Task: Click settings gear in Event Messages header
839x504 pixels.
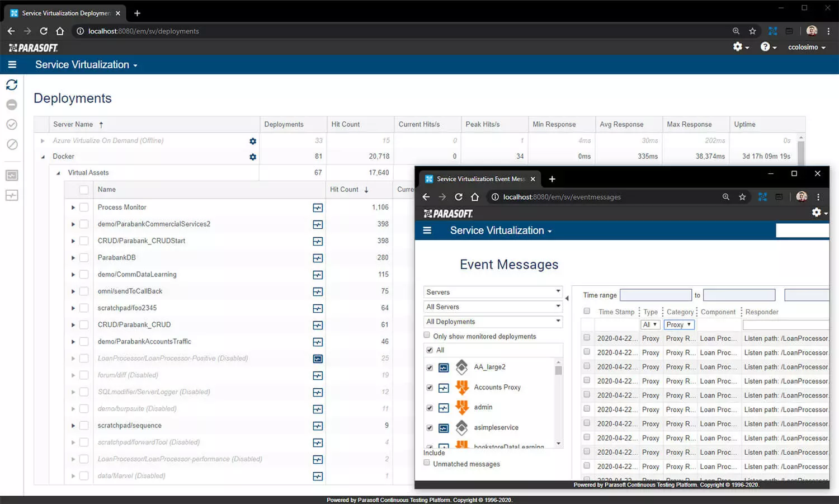Action: click(x=819, y=213)
